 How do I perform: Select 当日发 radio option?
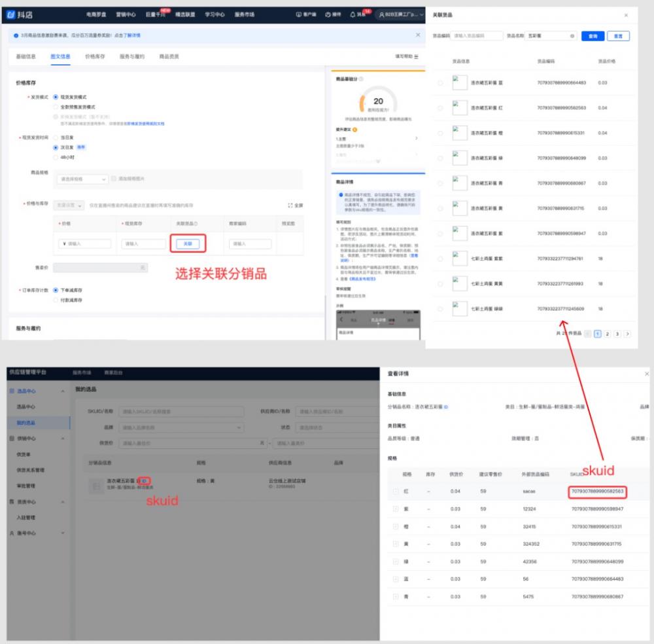pos(56,137)
